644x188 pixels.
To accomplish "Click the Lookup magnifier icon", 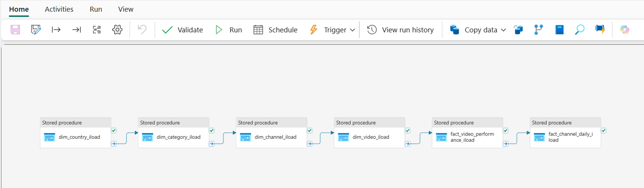I will (579, 30).
